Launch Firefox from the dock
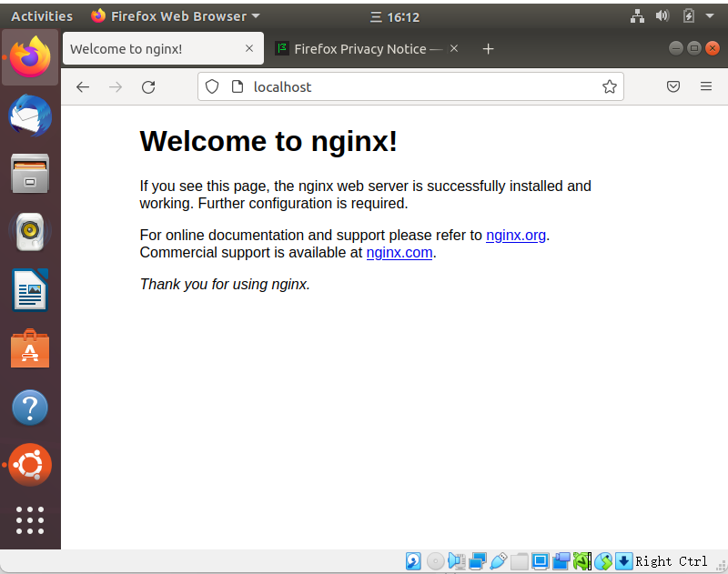The height and width of the screenshot is (574, 728). [x=30, y=57]
